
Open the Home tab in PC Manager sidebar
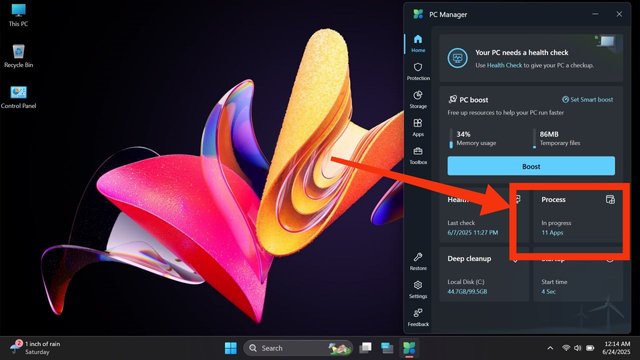coord(418,43)
